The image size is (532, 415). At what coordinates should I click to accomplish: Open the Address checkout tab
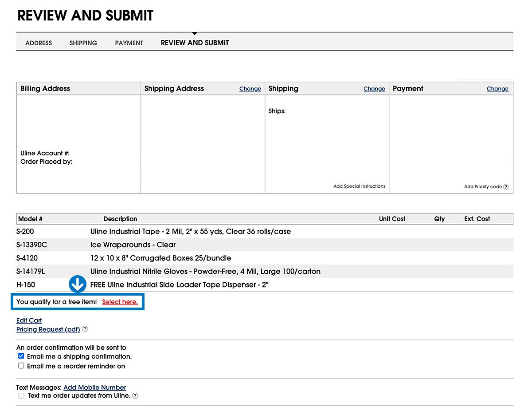pyautogui.click(x=39, y=43)
